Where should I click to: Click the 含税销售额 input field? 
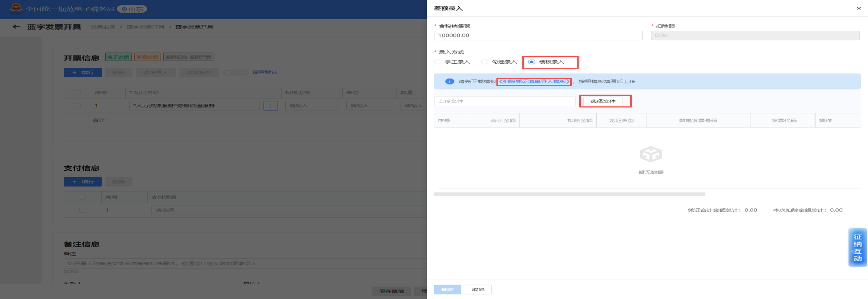coord(538,35)
